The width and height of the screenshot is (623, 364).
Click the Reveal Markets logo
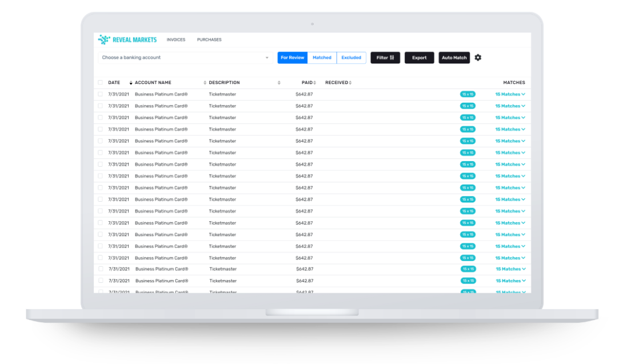tap(127, 39)
